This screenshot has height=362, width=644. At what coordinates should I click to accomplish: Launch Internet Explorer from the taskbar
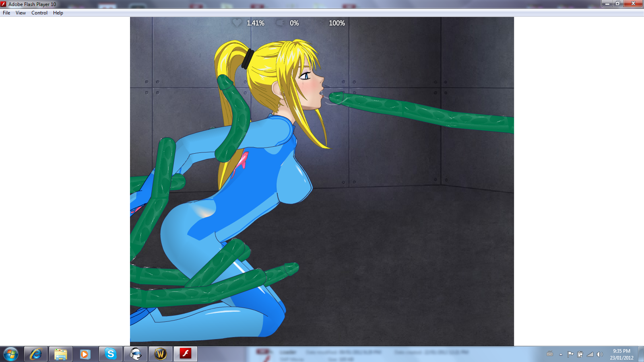pos(36,354)
